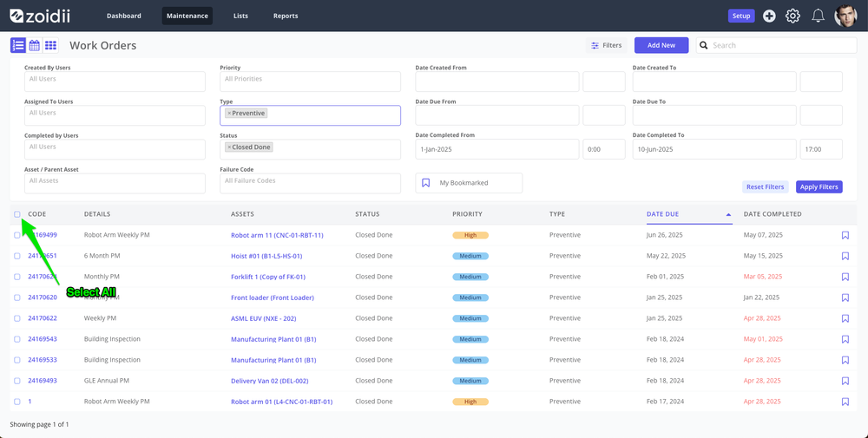Bookmark work order 24169543 row
Viewport: 868px width, 438px height.
click(x=845, y=339)
